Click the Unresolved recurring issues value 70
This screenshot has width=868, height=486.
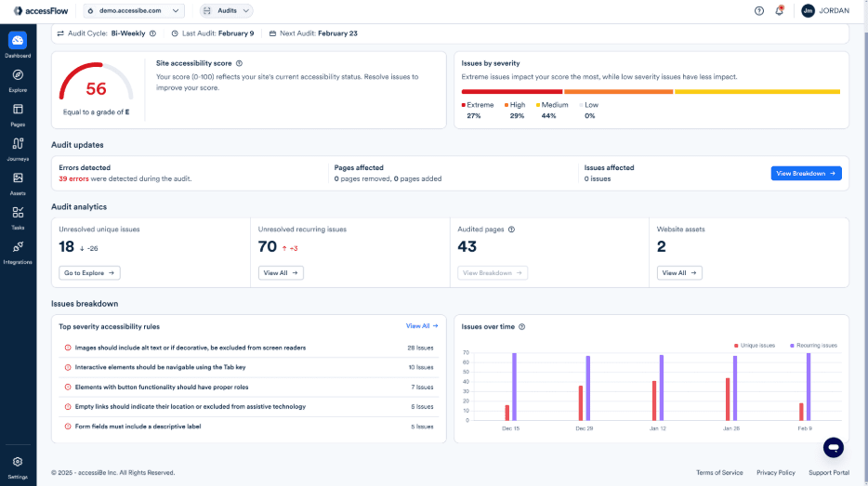(x=268, y=246)
